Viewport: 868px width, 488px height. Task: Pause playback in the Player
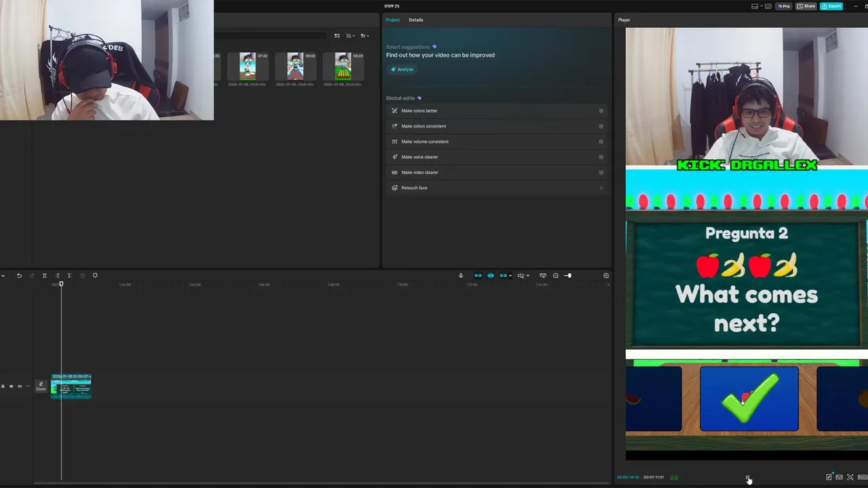747,477
